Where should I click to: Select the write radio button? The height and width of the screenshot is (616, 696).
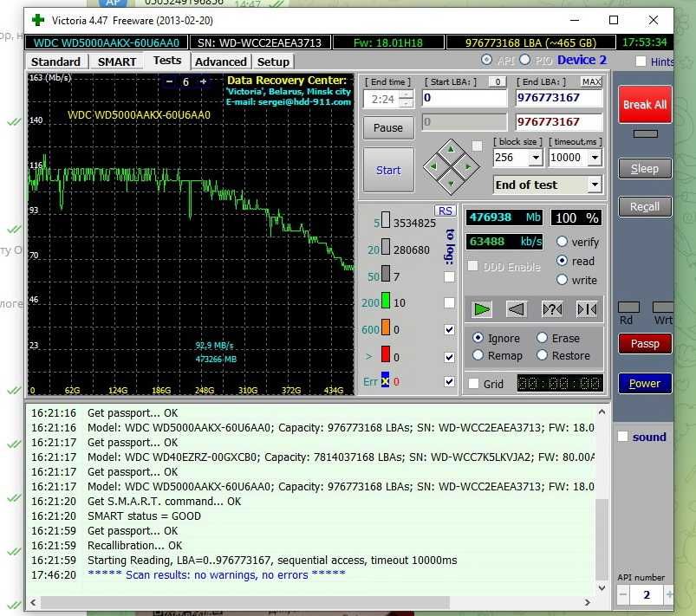[x=562, y=280]
